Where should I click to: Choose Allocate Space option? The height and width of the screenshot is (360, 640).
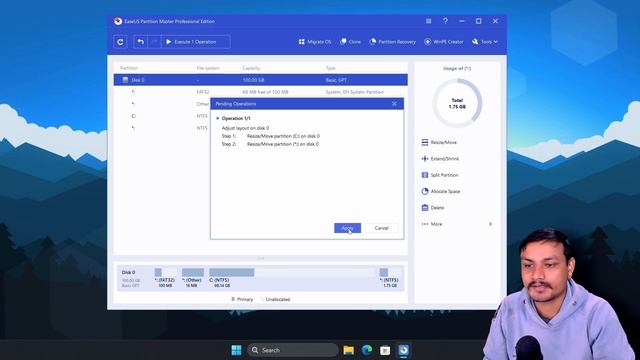coord(441,191)
